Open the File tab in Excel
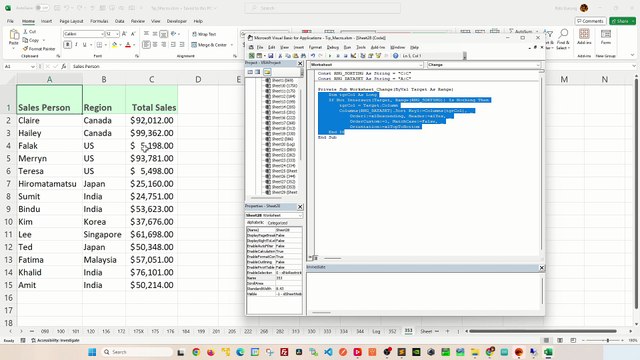The image size is (640, 360). 10,21
